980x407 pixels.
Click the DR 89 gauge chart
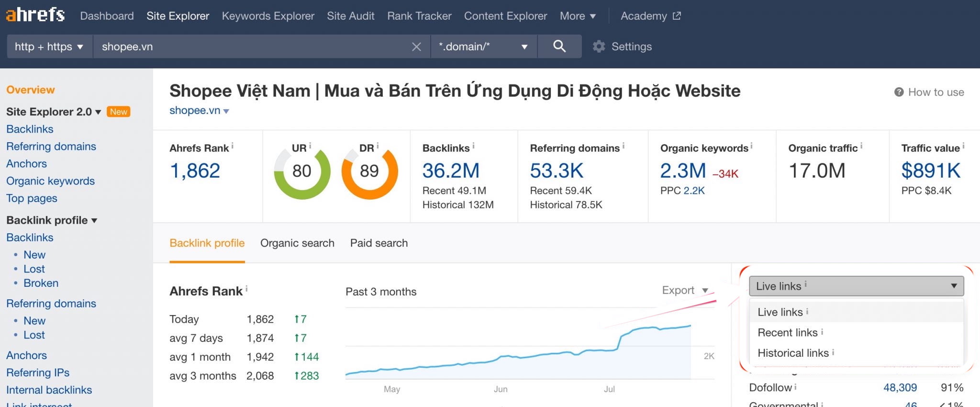(369, 171)
